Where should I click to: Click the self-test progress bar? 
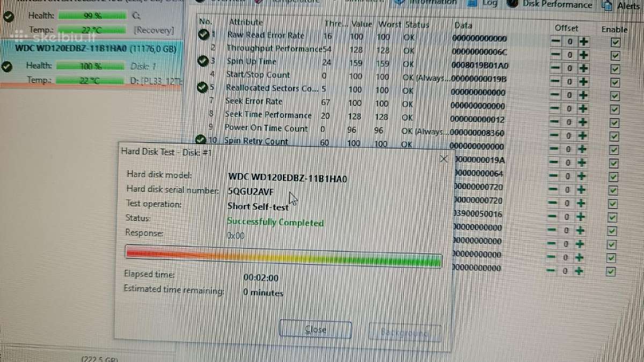pos(283,256)
